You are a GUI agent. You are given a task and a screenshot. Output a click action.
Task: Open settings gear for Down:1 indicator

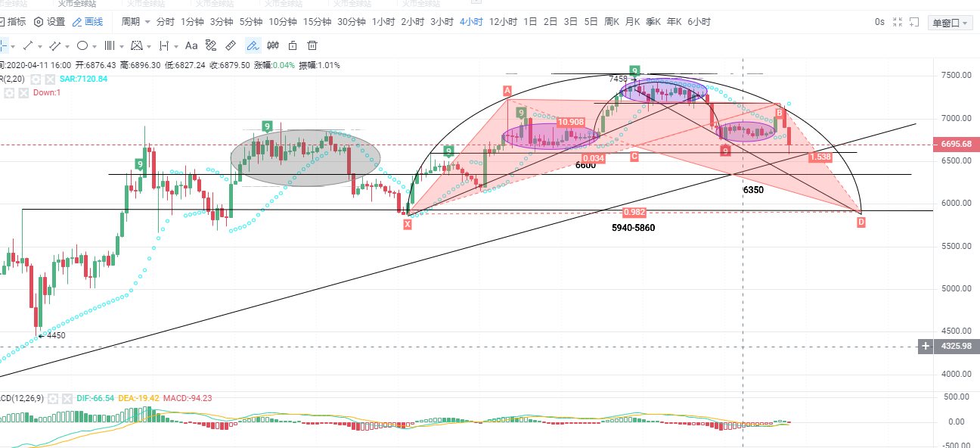(x=9, y=92)
